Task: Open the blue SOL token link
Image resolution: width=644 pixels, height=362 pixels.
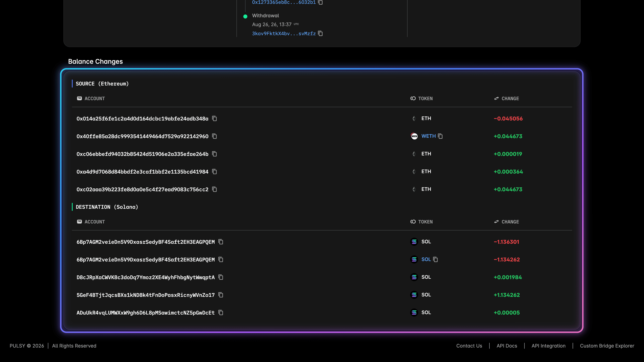Action: tap(426, 260)
